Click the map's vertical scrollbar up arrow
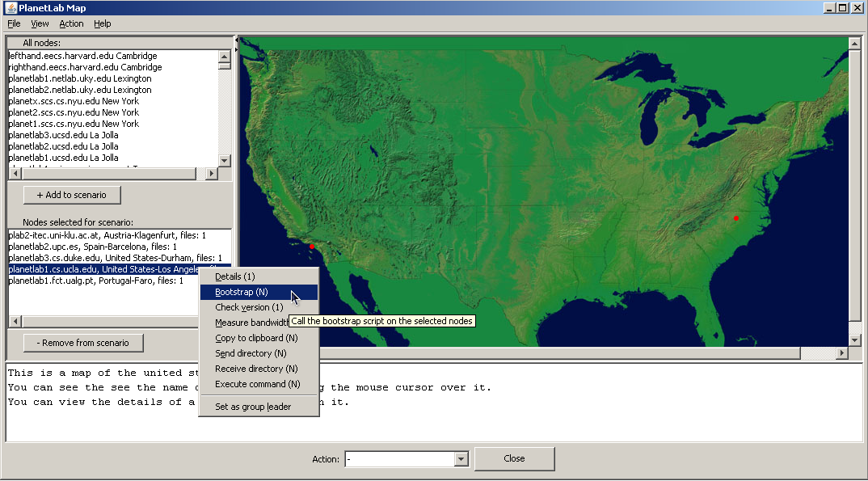 click(854, 42)
